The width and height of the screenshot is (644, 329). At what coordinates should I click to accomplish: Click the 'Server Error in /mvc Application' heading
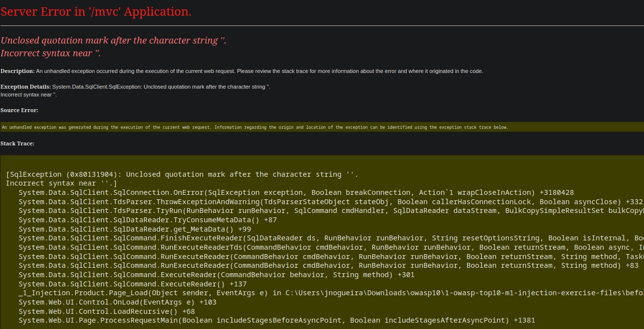point(96,12)
